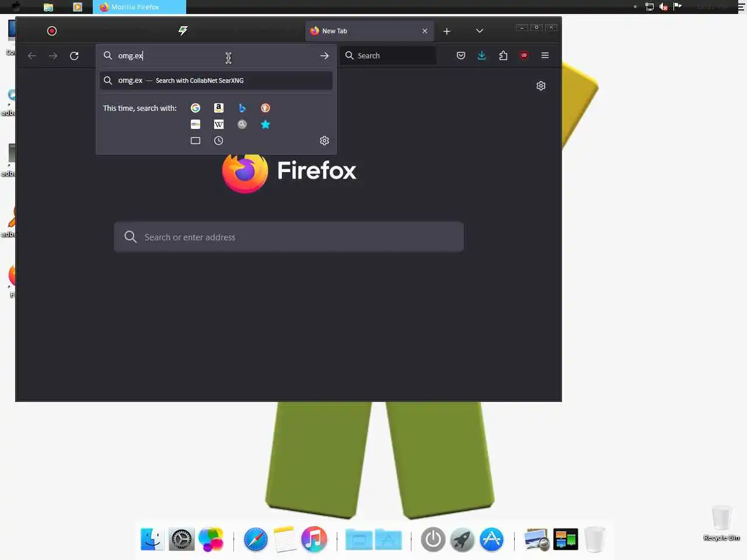747x560 pixels.
Task: Search this time with Wikipedia
Action: pos(219,124)
